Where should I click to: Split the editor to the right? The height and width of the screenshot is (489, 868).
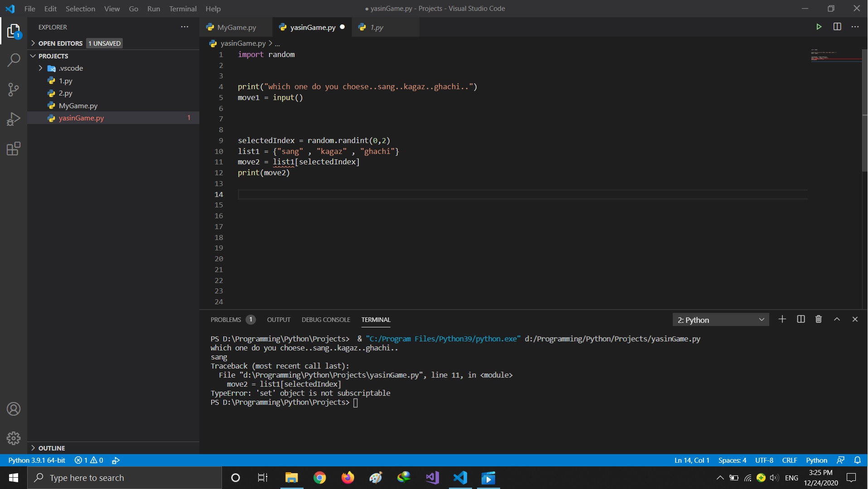click(x=837, y=27)
